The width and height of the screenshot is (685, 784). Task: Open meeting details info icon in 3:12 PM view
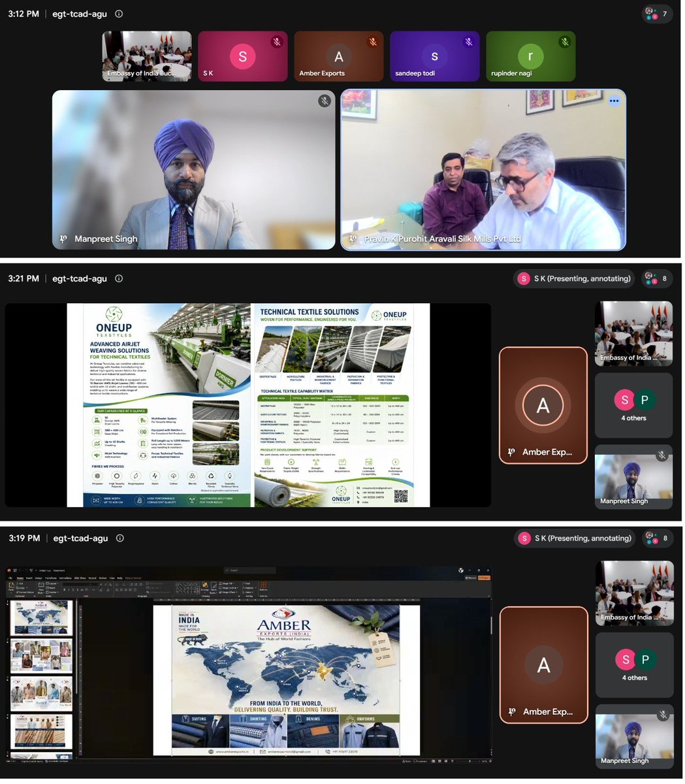(x=118, y=14)
